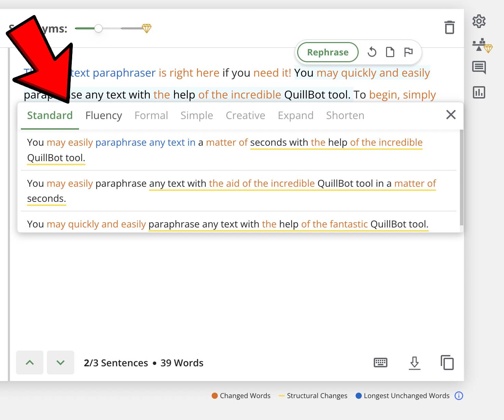Flag the paraphrase result
The image size is (504, 420).
point(409,52)
